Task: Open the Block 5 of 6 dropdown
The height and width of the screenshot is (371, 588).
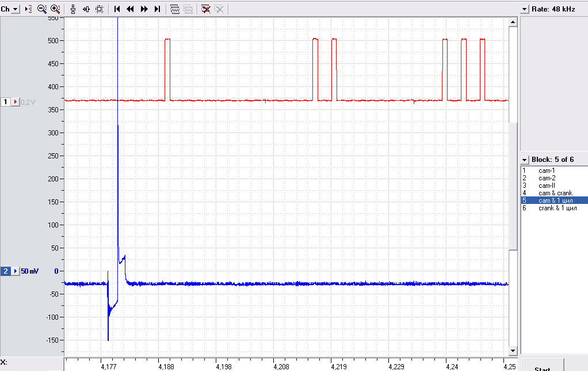Action: (525, 160)
